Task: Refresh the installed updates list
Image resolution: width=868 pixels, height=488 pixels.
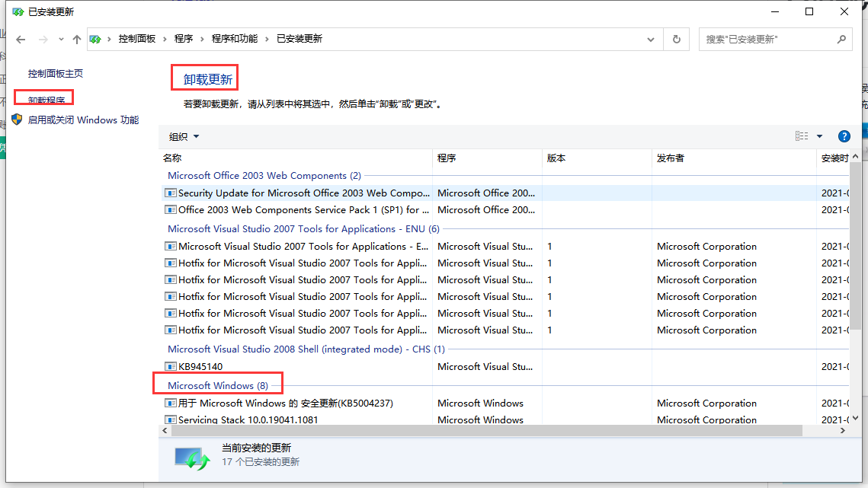Action: tap(677, 40)
